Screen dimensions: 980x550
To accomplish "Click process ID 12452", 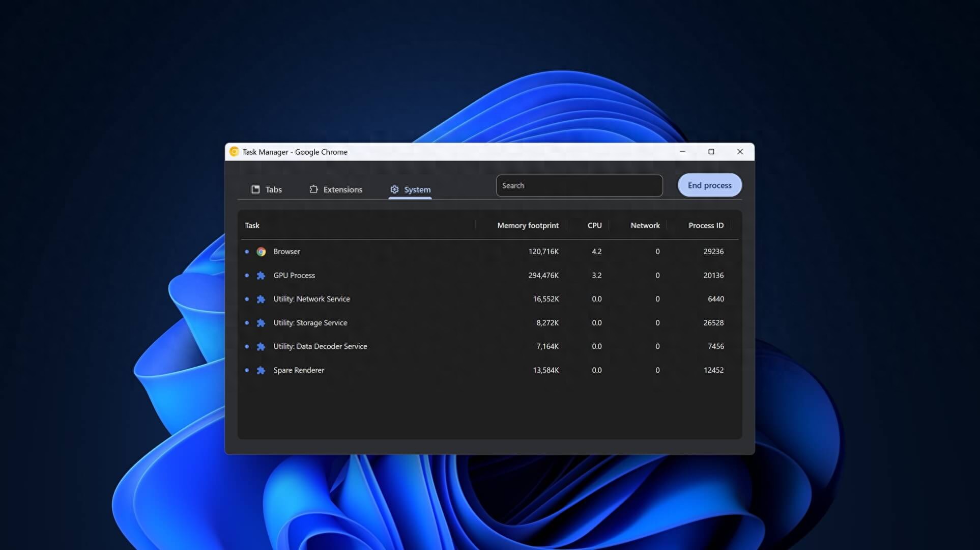I will [713, 370].
